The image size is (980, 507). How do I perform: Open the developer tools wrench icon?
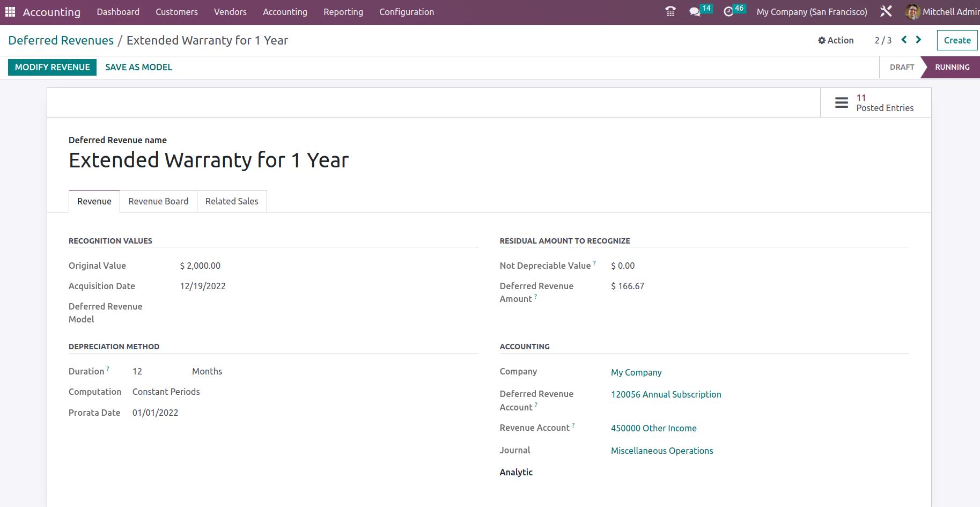[x=886, y=12]
